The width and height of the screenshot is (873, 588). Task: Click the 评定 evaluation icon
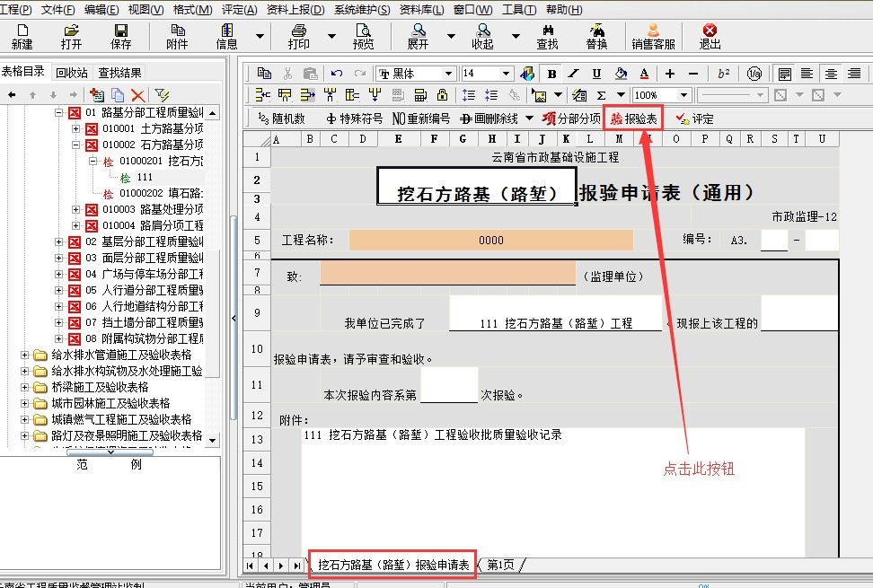point(694,118)
